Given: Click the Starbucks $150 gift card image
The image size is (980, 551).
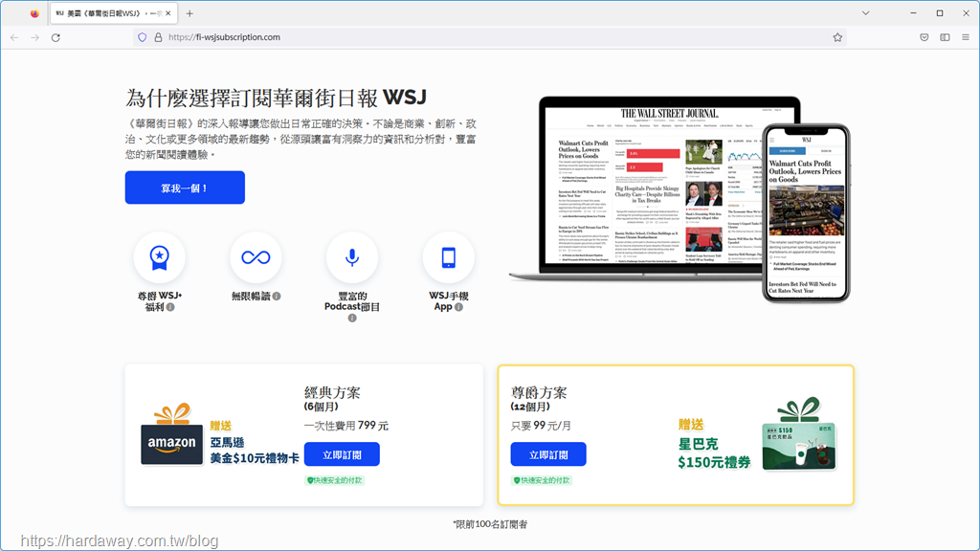Looking at the screenshot, I should pyautogui.click(x=799, y=434).
